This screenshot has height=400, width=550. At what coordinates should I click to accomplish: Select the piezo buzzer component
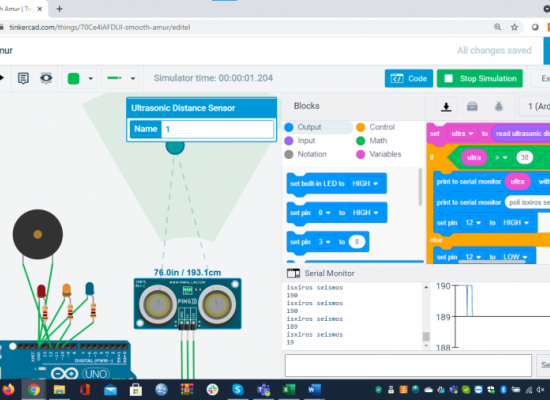pos(38,234)
